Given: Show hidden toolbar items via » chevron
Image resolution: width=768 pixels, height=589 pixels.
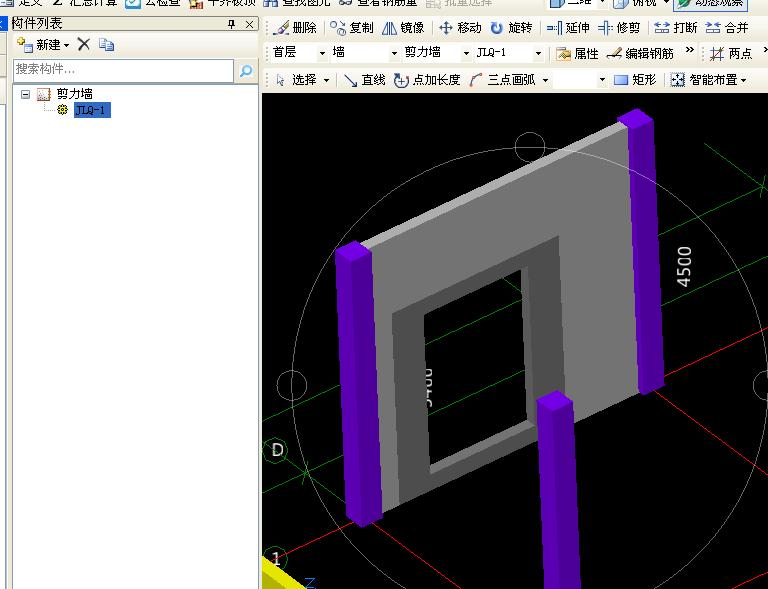Looking at the screenshot, I should click(x=690, y=50).
